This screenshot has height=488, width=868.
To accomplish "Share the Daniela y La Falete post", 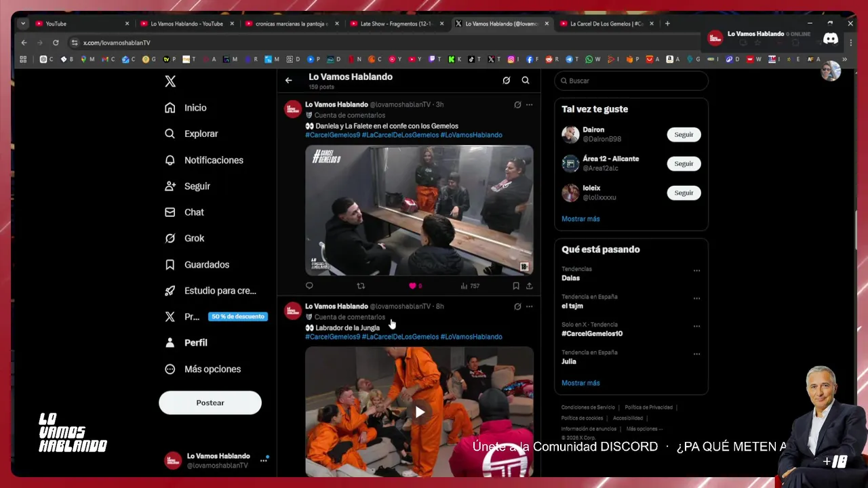I will 530,286.
